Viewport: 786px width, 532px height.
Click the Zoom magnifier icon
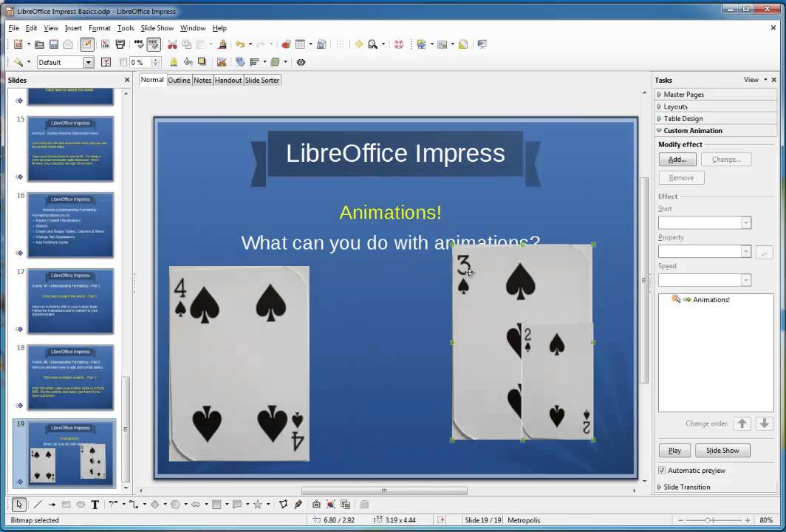373,44
